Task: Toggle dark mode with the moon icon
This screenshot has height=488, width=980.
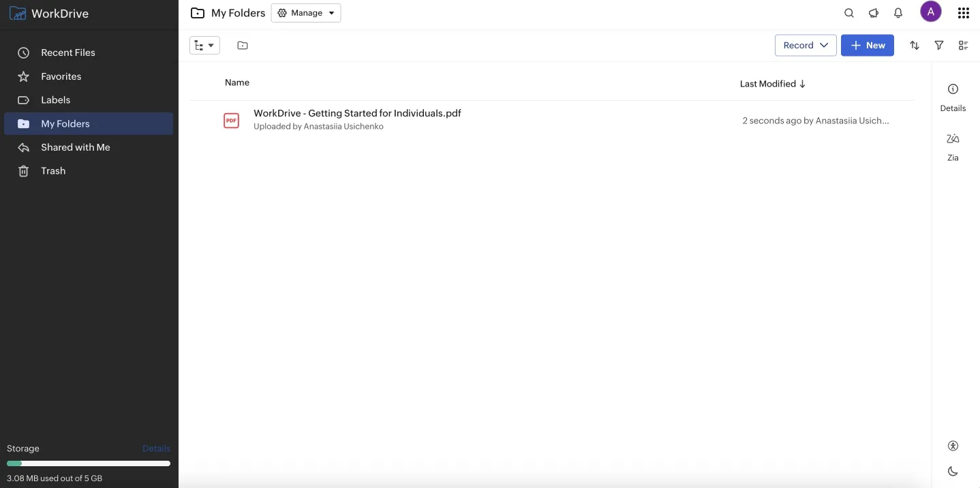Action: click(952, 470)
